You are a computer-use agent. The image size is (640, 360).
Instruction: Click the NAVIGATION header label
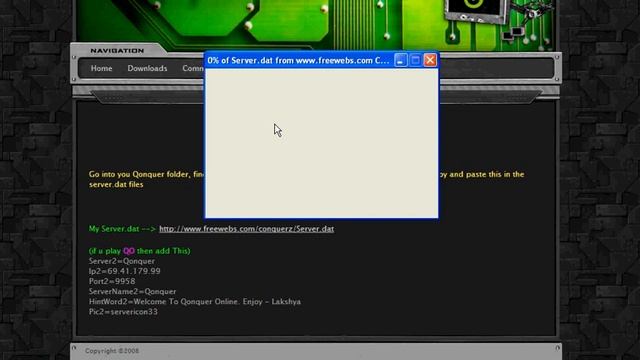click(117, 51)
